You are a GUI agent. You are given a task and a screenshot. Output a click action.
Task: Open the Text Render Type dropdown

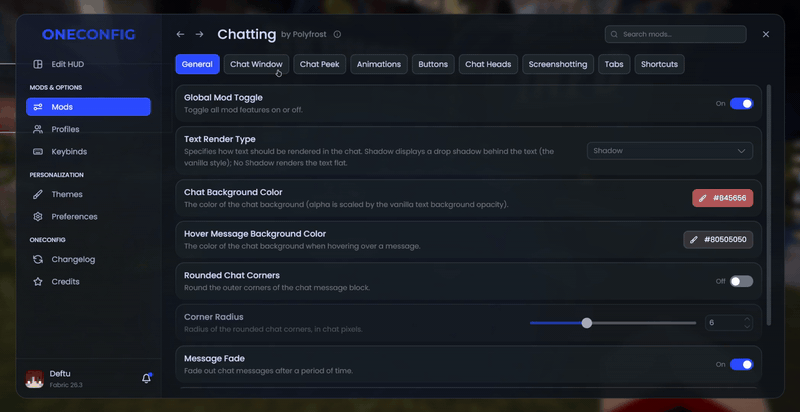click(670, 151)
